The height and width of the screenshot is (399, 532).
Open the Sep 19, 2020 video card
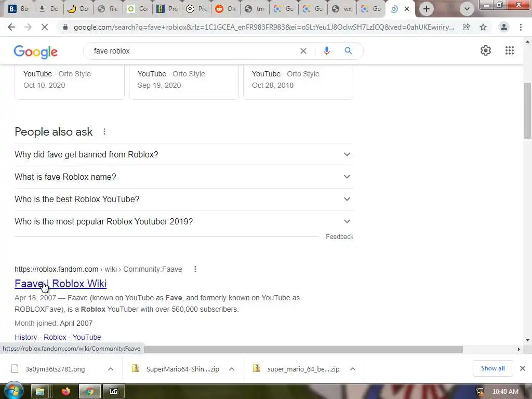[184, 82]
